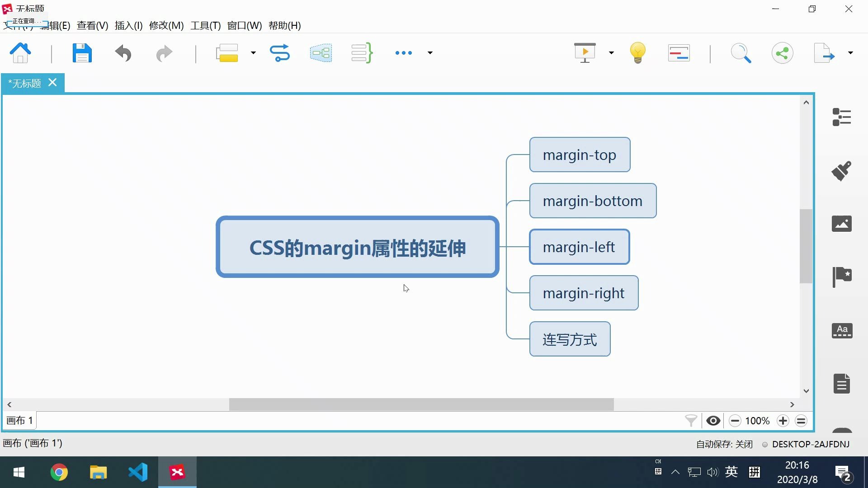Open the lightbulb brainstorming mode

[x=637, y=53]
